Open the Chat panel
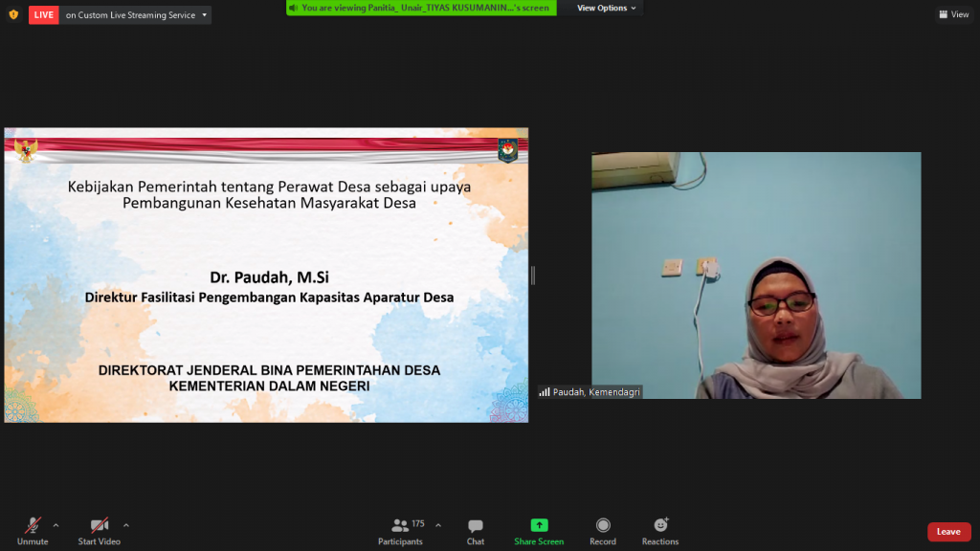Image resolution: width=980 pixels, height=551 pixels. [x=476, y=525]
